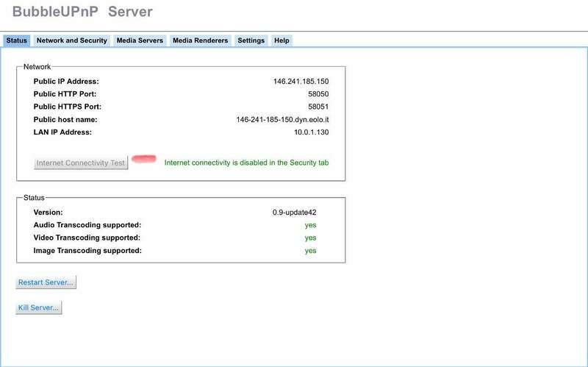Click the BubbleUPnP Server page title
The width and height of the screenshot is (588, 367).
(82, 12)
